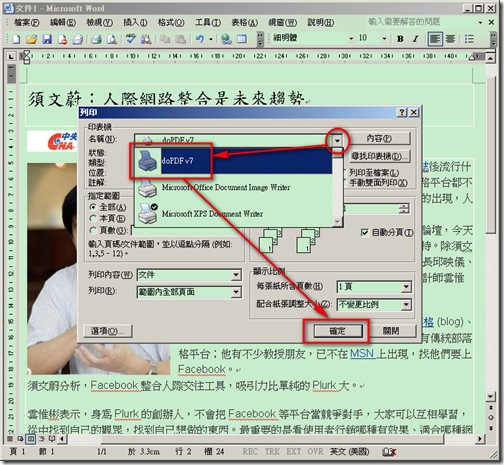Open the printer name dropdown arrow
Viewport: 504px width, 465px height.
point(337,140)
